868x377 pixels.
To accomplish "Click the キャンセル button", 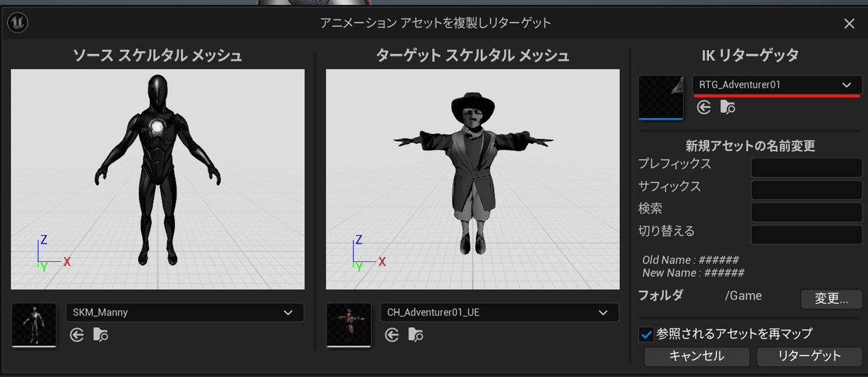I will click(697, 356).
